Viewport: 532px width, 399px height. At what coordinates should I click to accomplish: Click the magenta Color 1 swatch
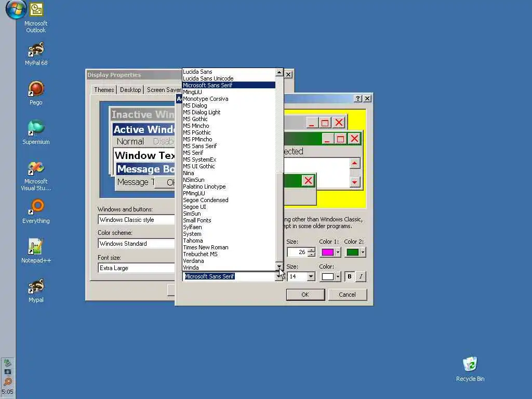coord(327,252)
